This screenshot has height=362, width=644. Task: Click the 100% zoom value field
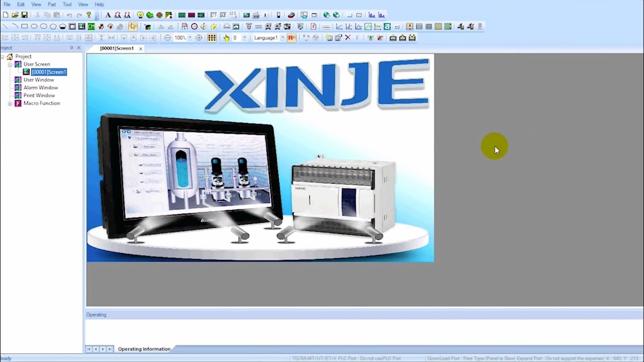click(x=180, y=38)
